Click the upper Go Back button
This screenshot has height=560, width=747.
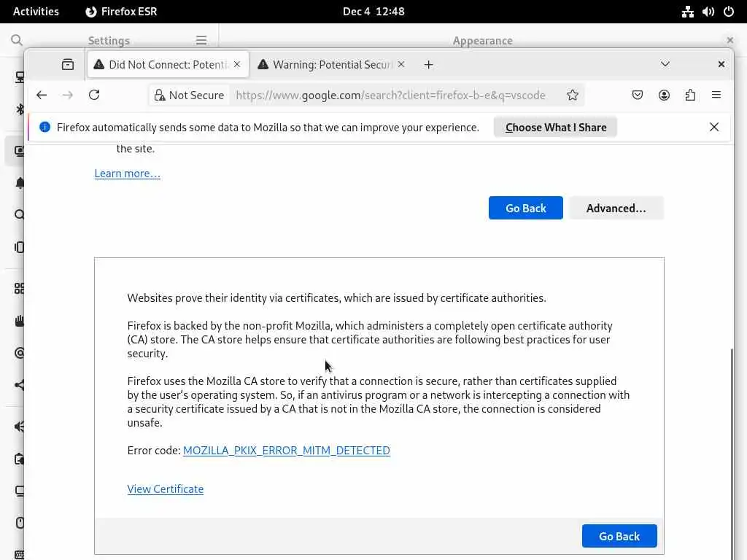[525, 208]
